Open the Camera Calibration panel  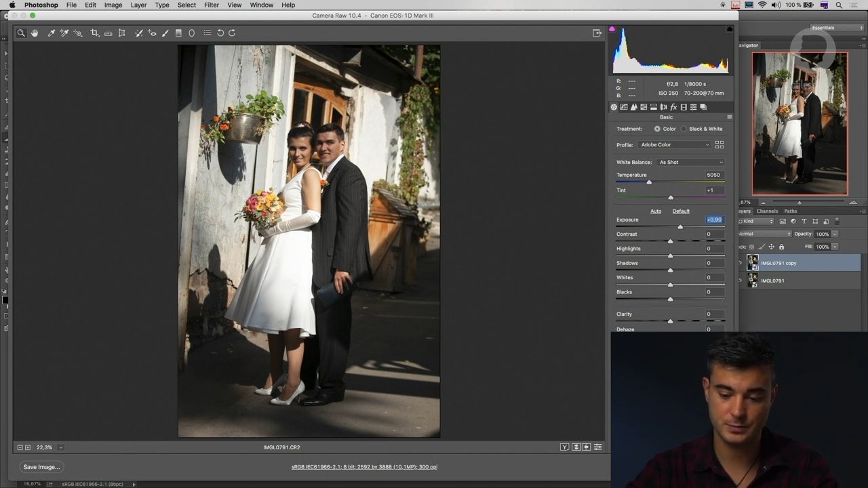pos(684,106)
